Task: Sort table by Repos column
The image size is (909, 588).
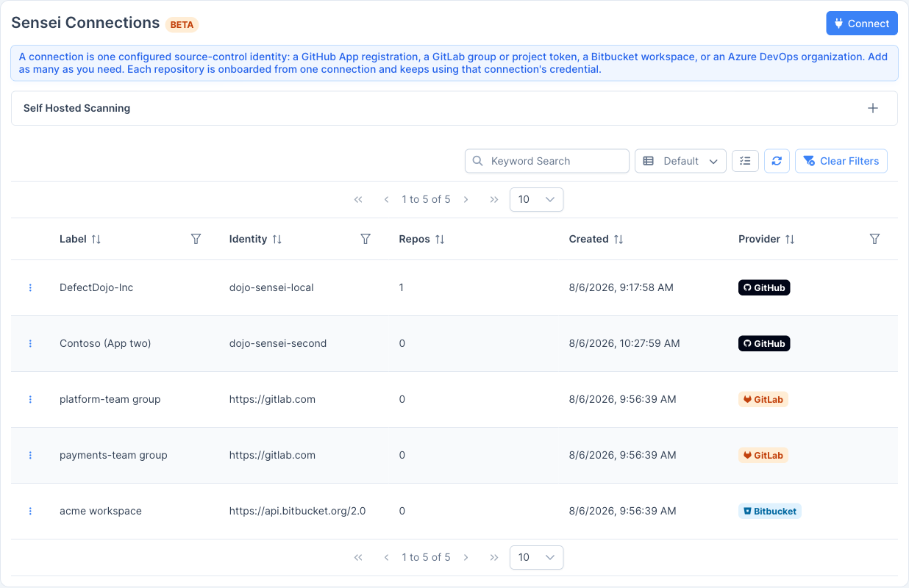Action: tap(440, 240)
